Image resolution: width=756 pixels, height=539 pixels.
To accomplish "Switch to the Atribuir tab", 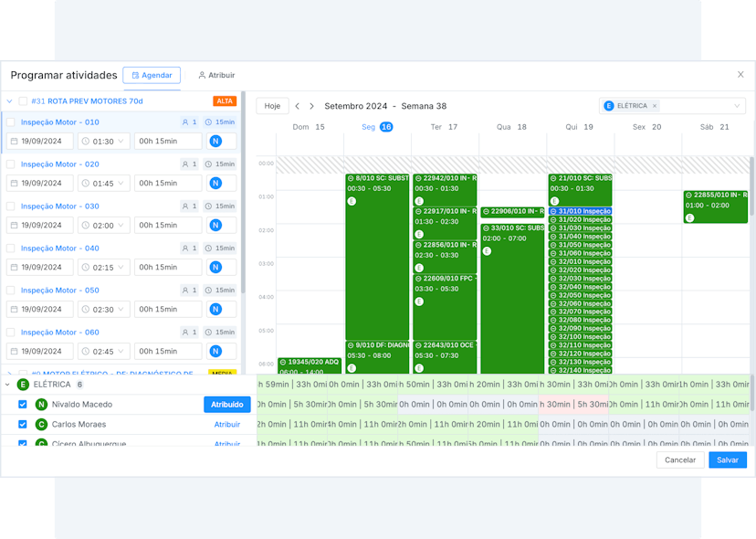I will click(x=216, y=75).
